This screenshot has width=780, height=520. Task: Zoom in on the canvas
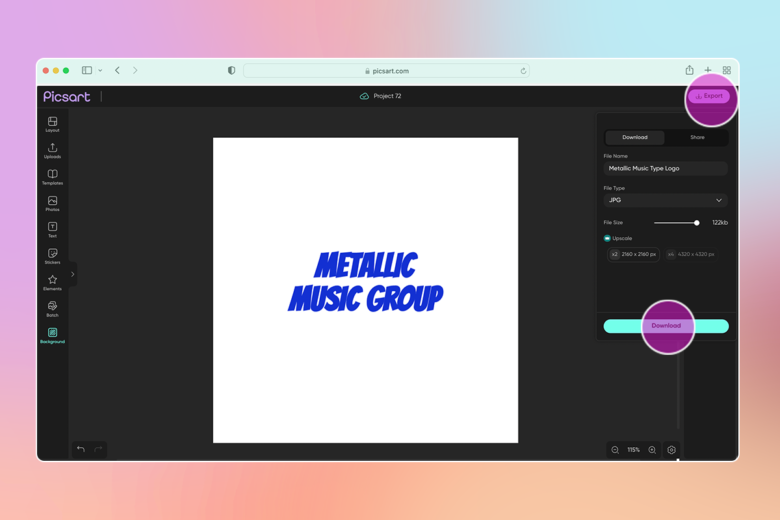point(652,450)
